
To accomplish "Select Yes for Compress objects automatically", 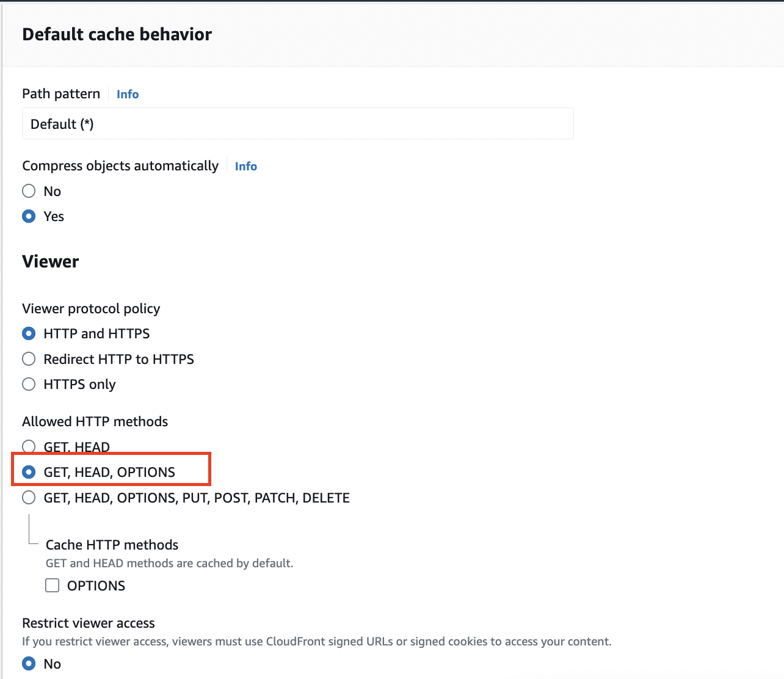I will tap(29, 216).
